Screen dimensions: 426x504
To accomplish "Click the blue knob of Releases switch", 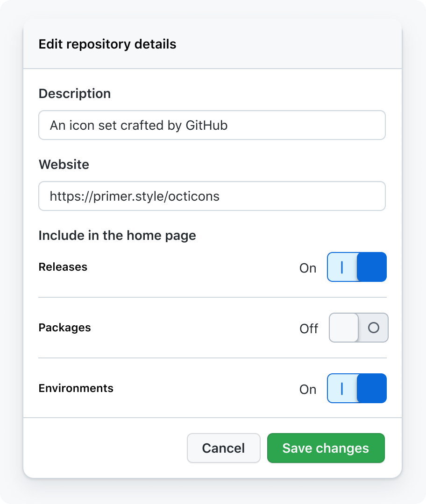I will (372, 267).
